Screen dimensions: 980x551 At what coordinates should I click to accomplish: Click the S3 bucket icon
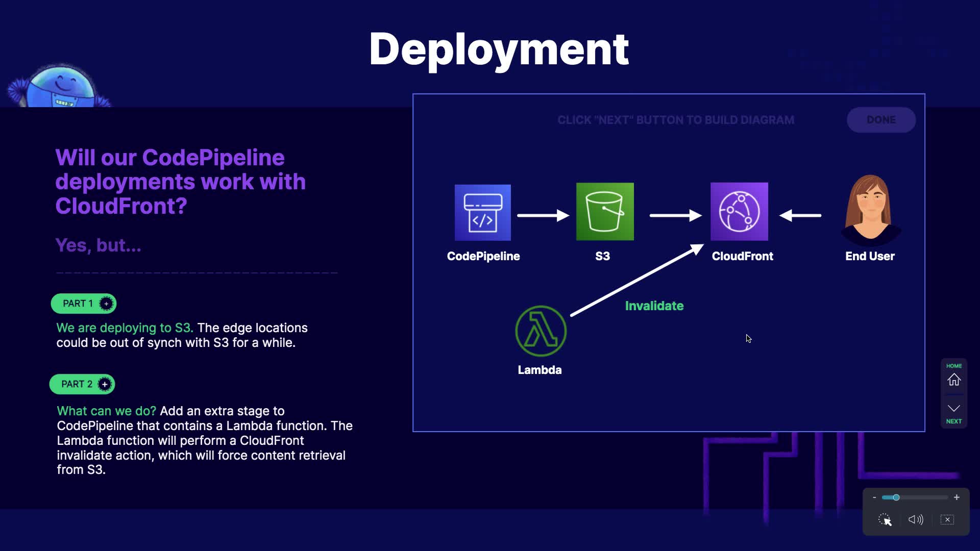[605, 212]
